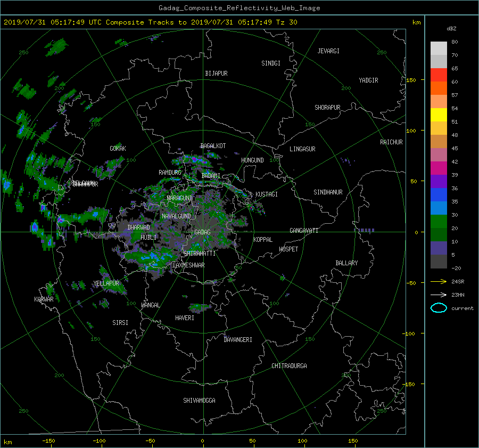Click the Gadag_Composite_Reflectivity_Web_Image title text
The image size is (479, 448).
pos(239,8)
